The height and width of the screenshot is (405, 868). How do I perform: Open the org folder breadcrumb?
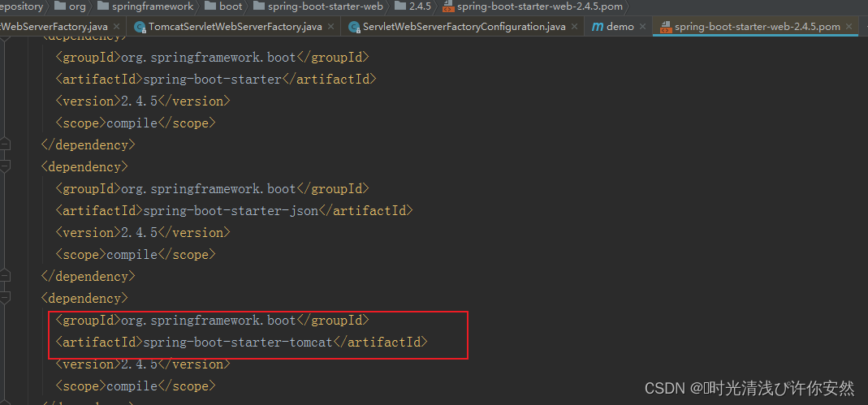point(71,6)
